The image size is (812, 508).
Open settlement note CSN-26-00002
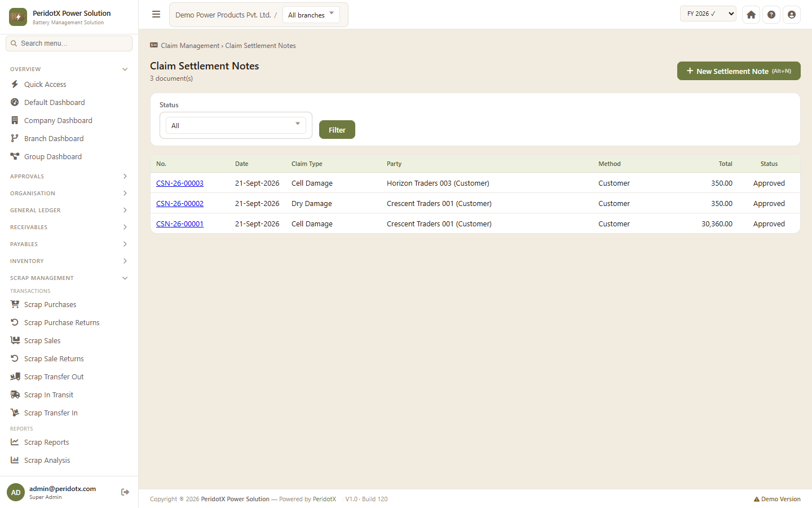(x=180, y=203)
